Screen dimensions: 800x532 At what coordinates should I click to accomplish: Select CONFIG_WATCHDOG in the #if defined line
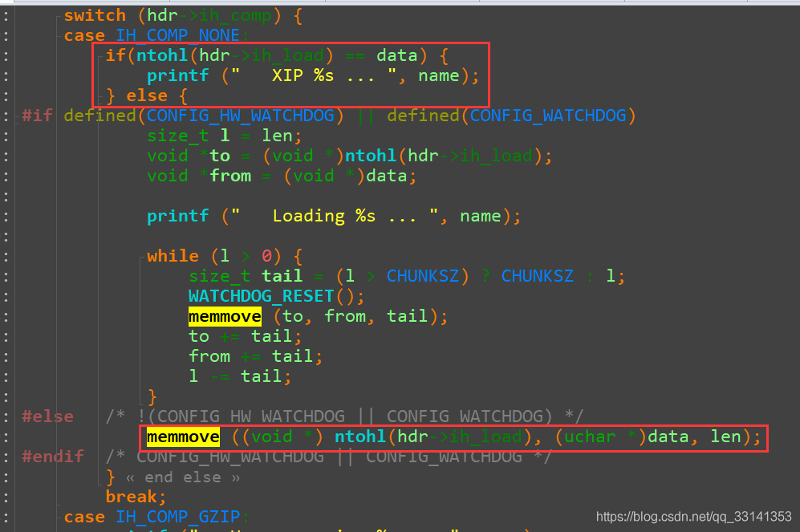pyautogui.click(x=548, y=116)
